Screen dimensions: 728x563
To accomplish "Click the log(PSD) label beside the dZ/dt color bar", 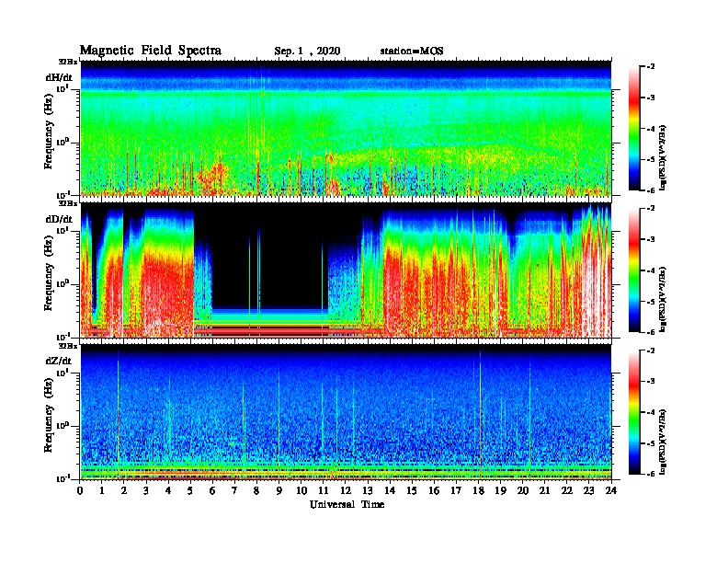I will click(x=663, y=442).
